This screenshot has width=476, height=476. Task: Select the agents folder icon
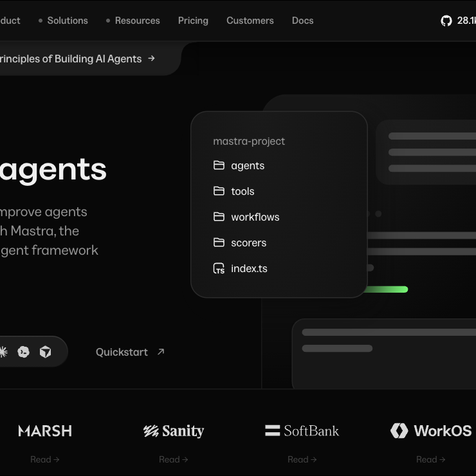(219, 165)
